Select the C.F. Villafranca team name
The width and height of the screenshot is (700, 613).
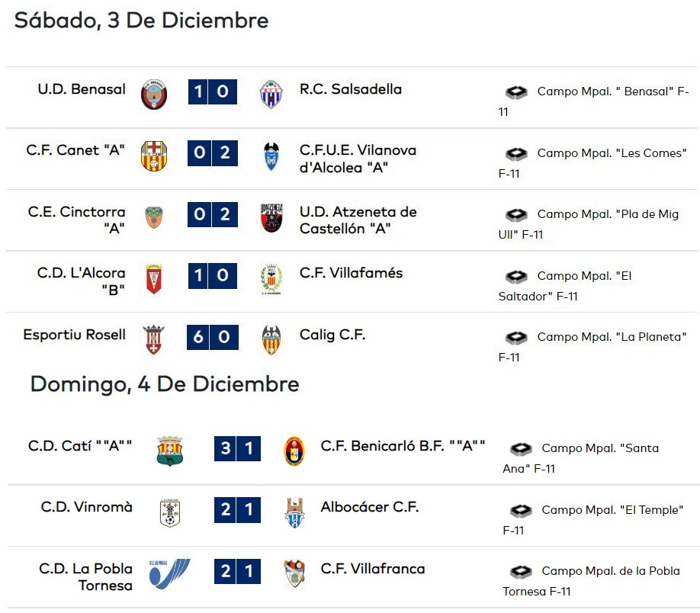(373, 569)
